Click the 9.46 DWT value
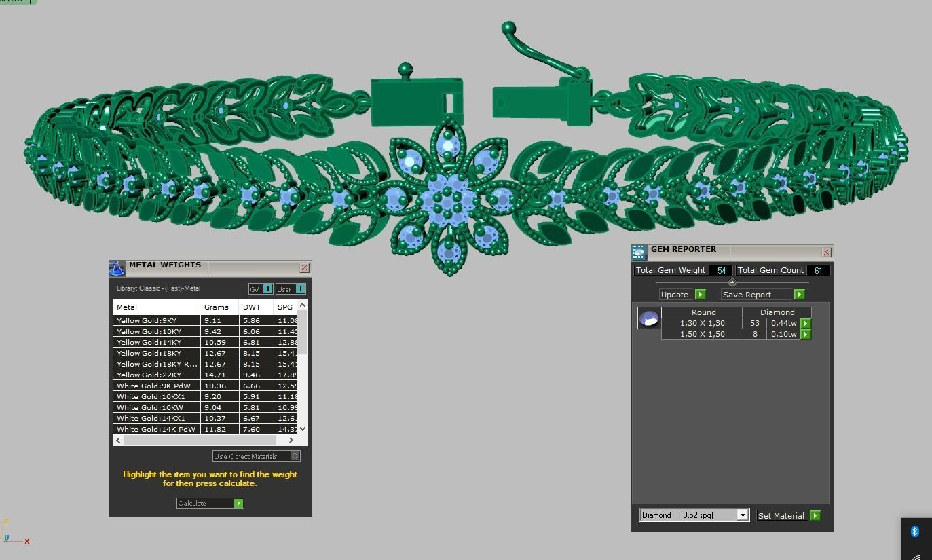This screenshot has width=932, height=560. (x=251, y=375)
